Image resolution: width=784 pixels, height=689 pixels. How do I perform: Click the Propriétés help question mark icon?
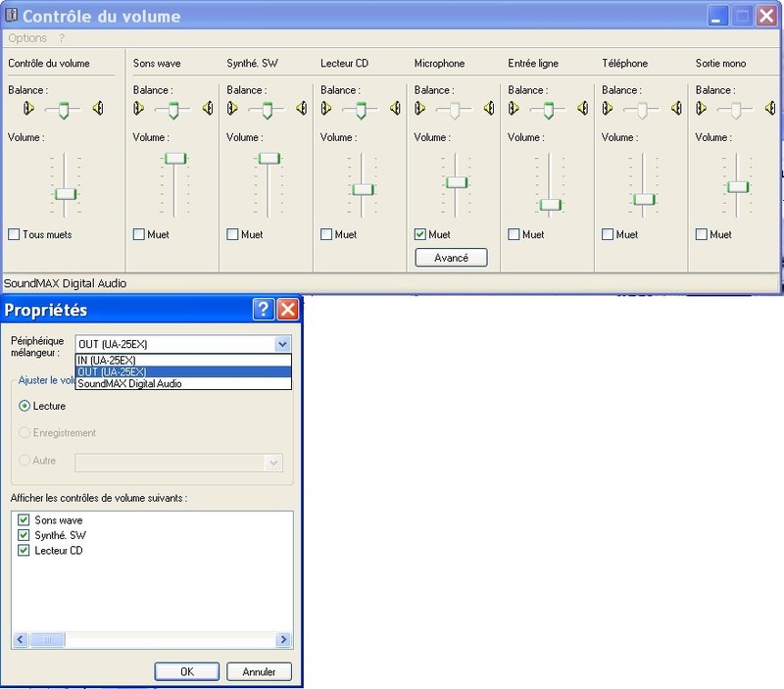click(x=263, y=311)
